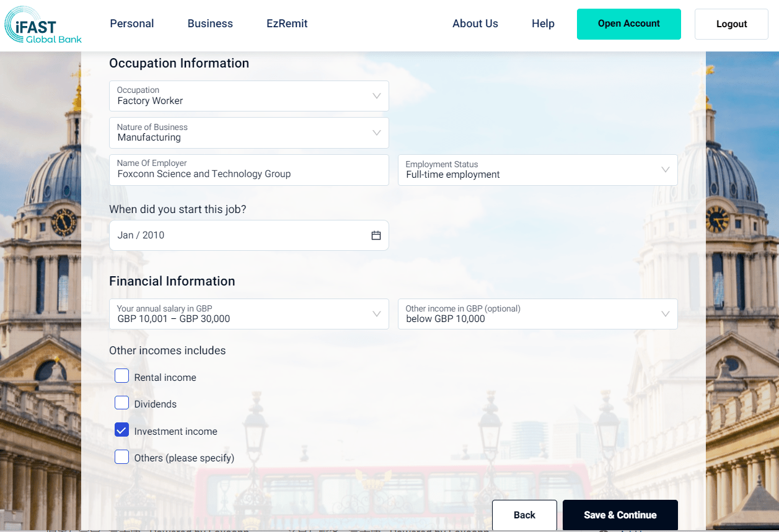779x532 pixels.
Task: Tick the Rental income checkbox
Action: point(122,376)
